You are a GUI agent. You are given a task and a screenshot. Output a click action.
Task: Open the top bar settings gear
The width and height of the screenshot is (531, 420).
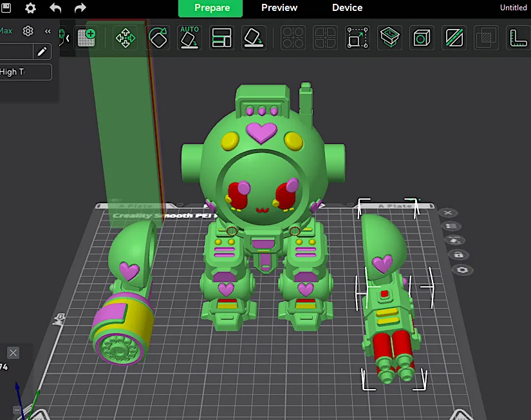pos(30,8)
